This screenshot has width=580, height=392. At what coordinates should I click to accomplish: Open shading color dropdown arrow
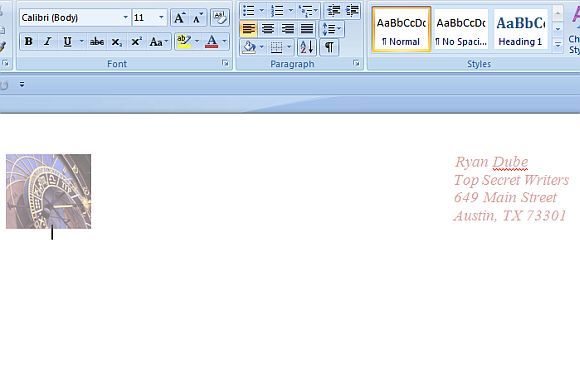coord(262,47)
